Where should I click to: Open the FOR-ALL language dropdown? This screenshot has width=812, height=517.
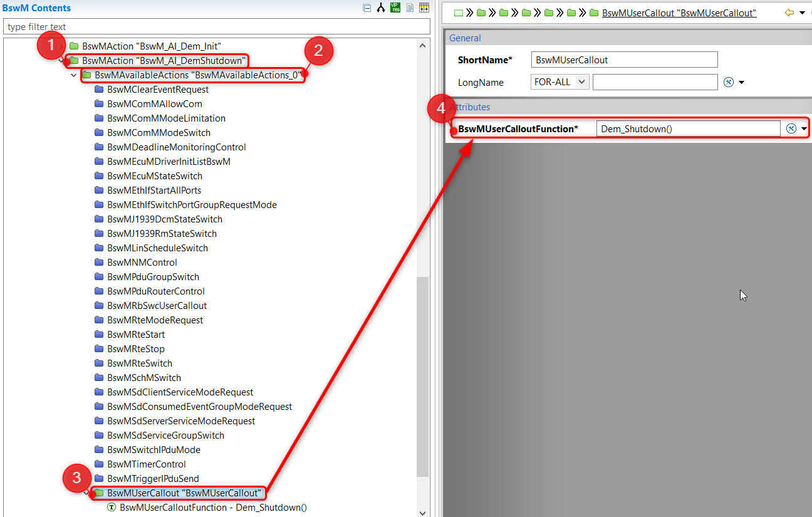[560, 82]
